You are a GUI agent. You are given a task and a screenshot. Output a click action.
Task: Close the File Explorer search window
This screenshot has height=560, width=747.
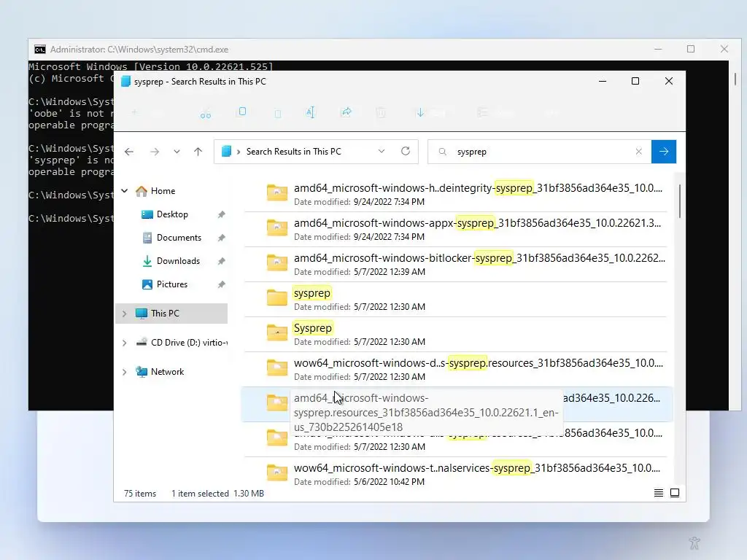pos(669,81)
